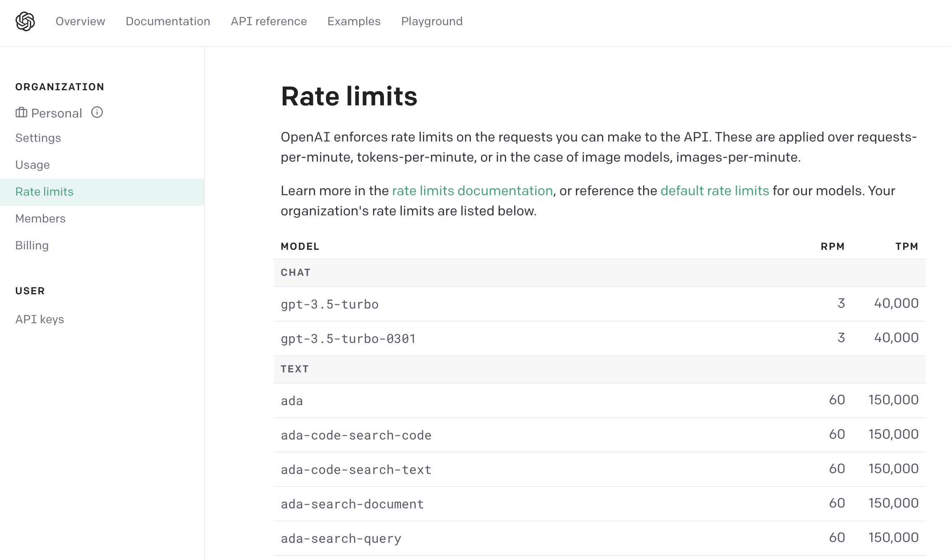Select the Rate limits sidebar item
The image size is (951, 560).
[102, 192]
